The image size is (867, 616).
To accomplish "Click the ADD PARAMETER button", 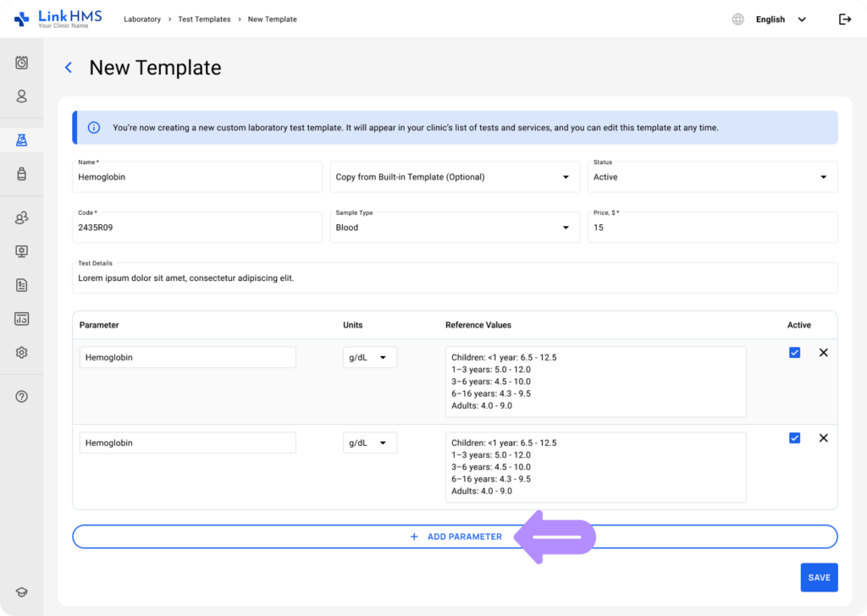I will [455, 536].
